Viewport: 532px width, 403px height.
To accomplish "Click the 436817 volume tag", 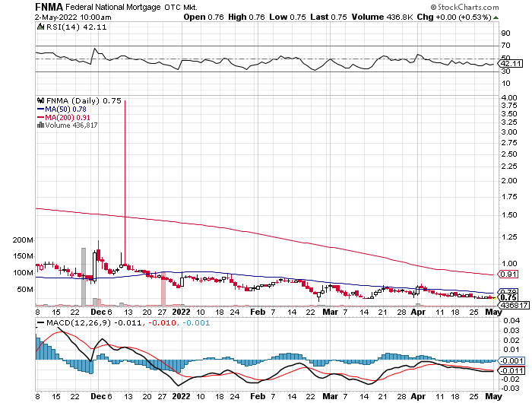I will coord(514,305).
